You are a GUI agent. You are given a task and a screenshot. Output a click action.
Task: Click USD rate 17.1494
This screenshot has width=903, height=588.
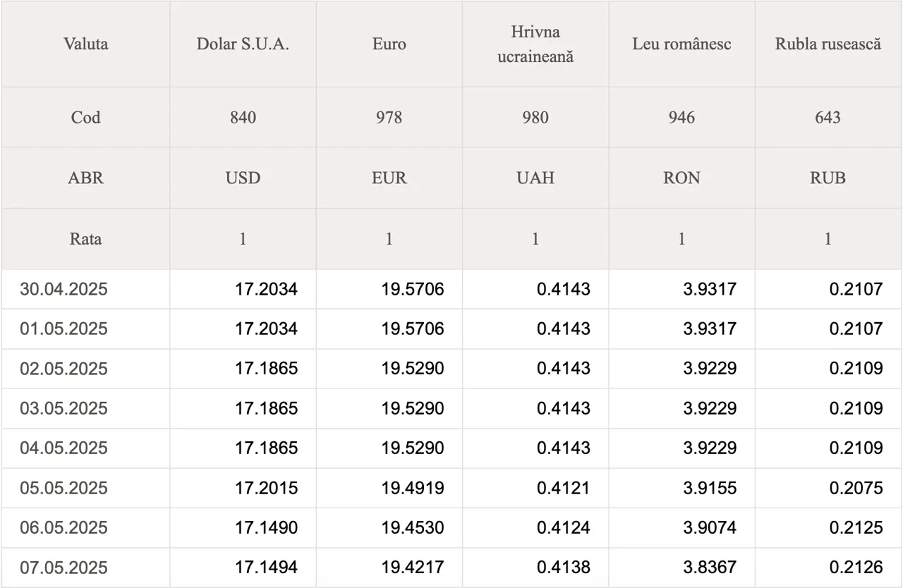tap(266, 568)
